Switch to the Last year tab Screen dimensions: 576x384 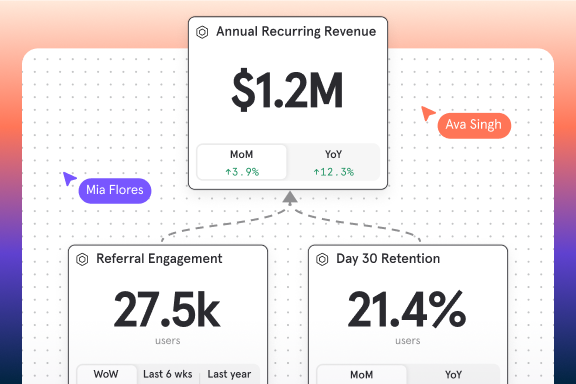click(229, 374)
